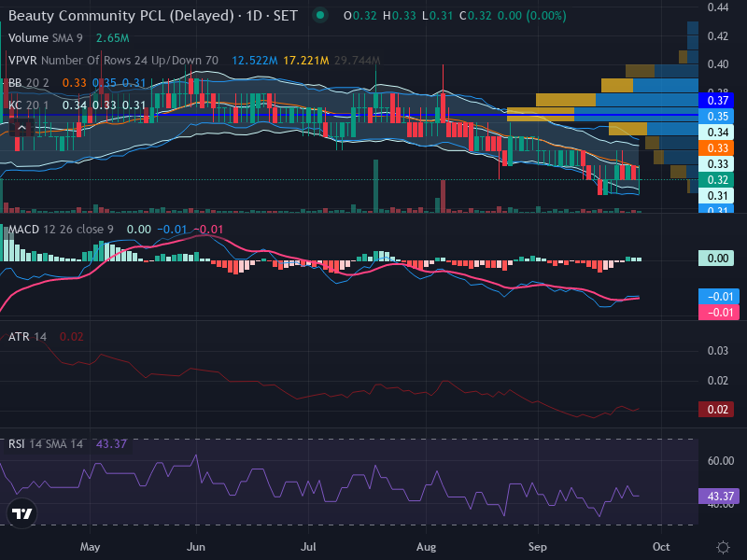Viewport: 747px width, 560px height.
Task: Click the Jul label on time axis
Action: [x=308, y=547]
